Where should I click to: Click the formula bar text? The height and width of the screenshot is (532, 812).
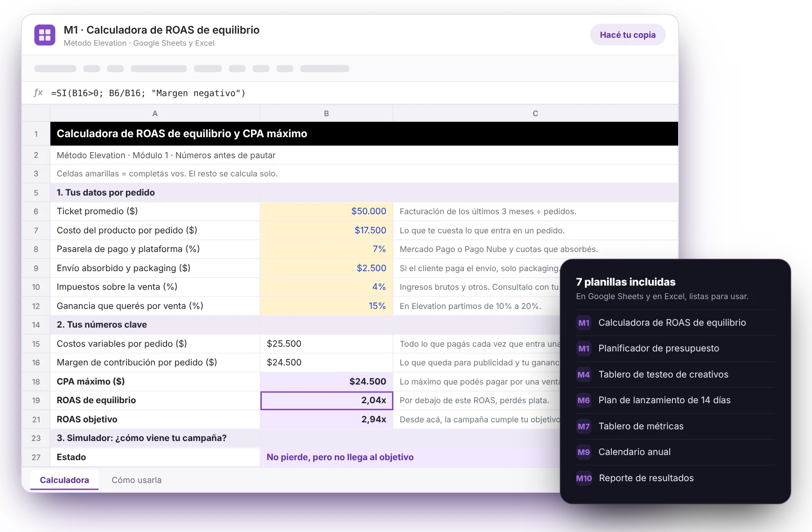(148, 93)
